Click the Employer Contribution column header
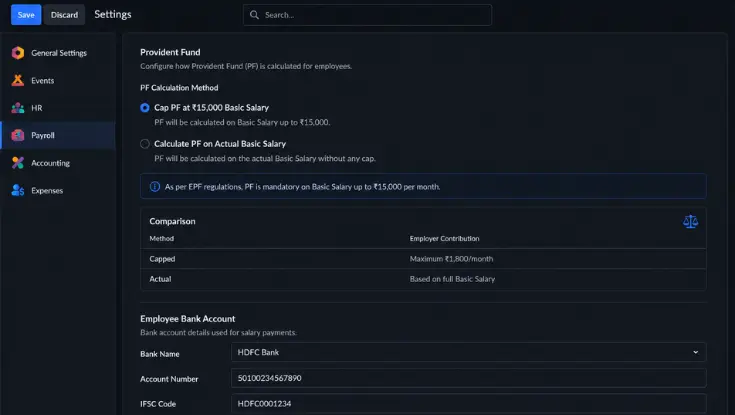Screen dimensions: 735x415 click(444, 239)
